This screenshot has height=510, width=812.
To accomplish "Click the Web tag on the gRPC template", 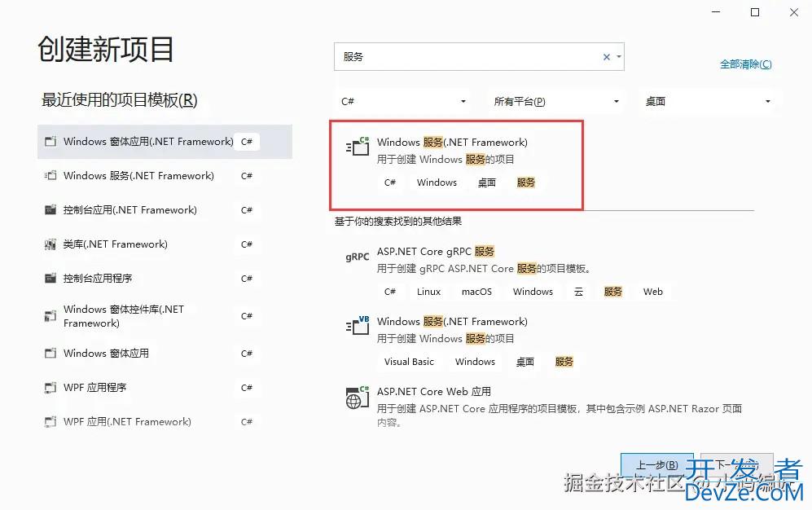I will (x=653, y=292).
